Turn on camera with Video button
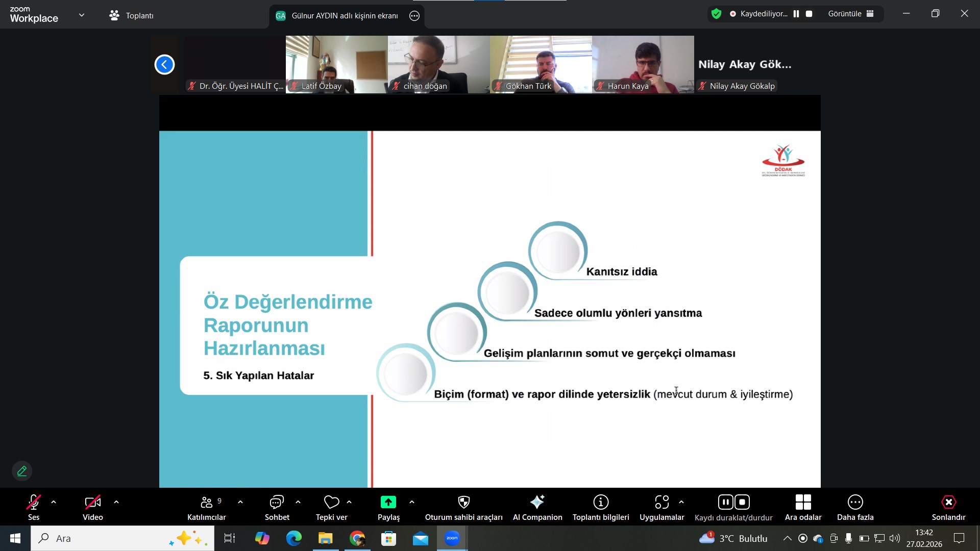The height and width of the screenshot is (551, 980). [x=92, y=503]
